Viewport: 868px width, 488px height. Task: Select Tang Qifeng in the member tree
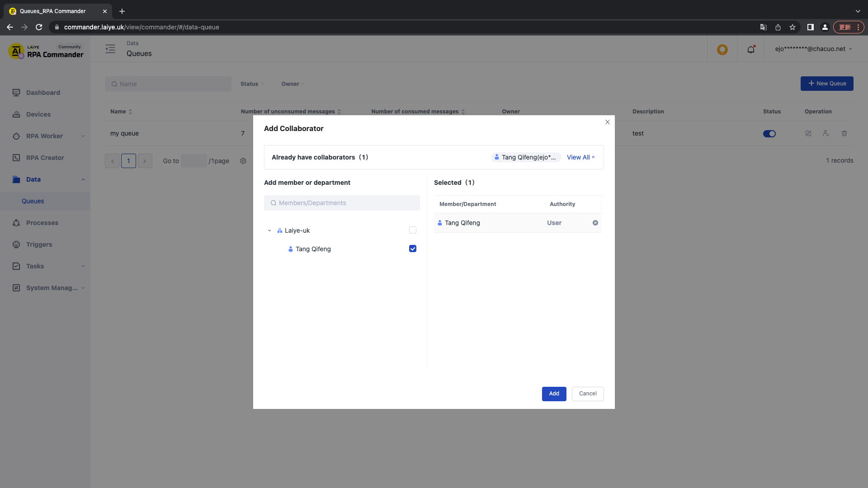pyautogui.click(x=313, y=249)
